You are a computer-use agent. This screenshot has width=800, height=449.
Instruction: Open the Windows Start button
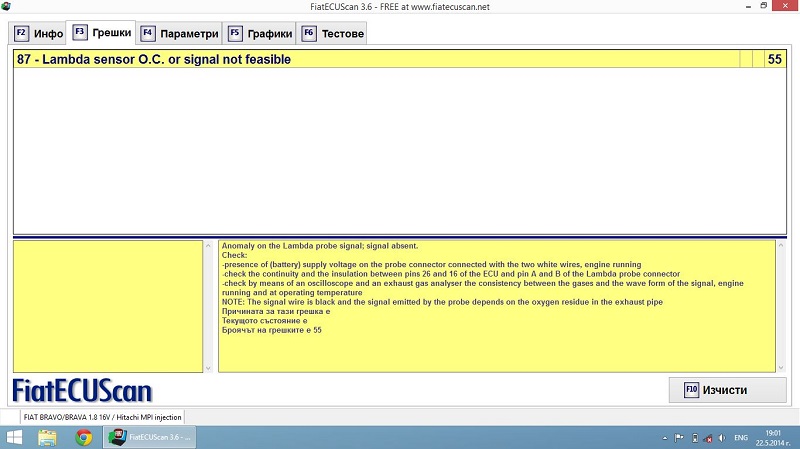pyautogui.click(x=16, y=437)
